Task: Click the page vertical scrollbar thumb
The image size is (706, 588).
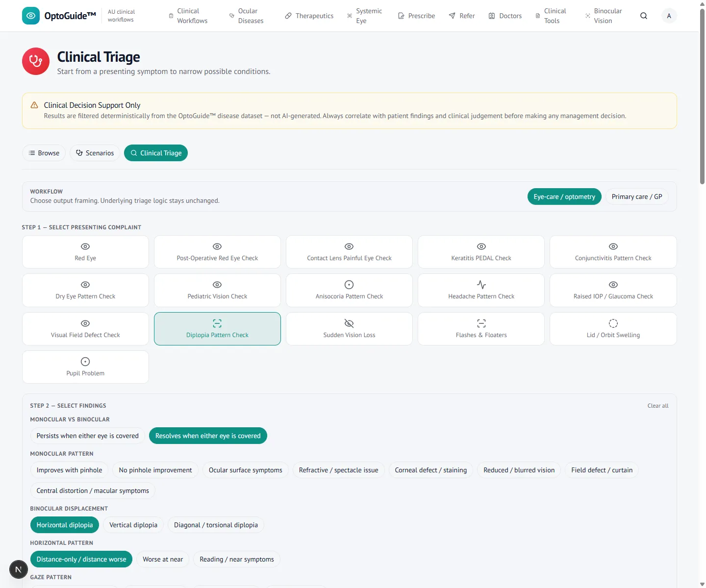Action: [702, 96]
